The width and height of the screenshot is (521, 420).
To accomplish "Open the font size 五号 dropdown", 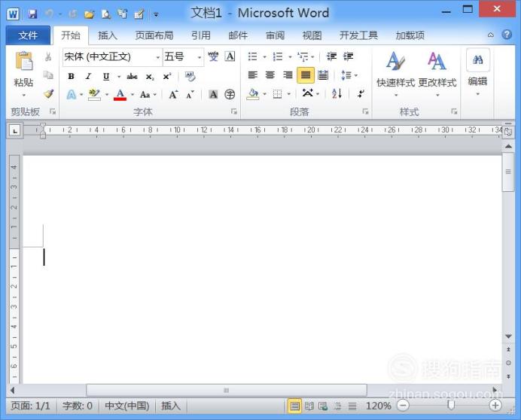I will (x=200, y=57).
